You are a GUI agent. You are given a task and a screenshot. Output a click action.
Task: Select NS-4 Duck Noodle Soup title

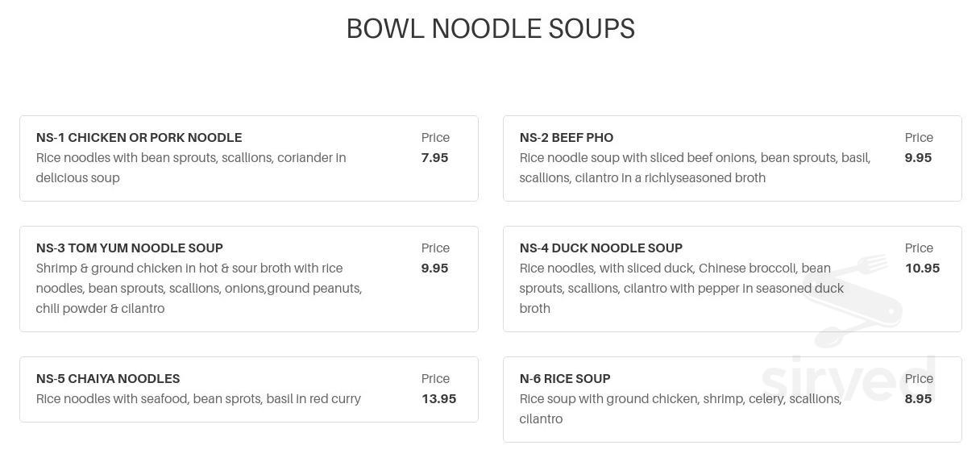(x=601, y=248)
